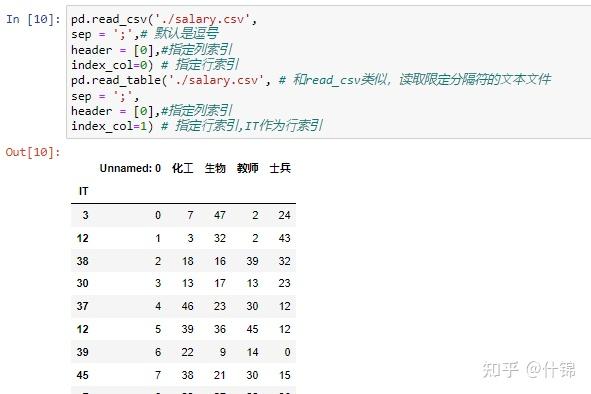This screenshot has height=394, width=591.
Task: Click row index 39 in the table
Action: pos(83,352)
